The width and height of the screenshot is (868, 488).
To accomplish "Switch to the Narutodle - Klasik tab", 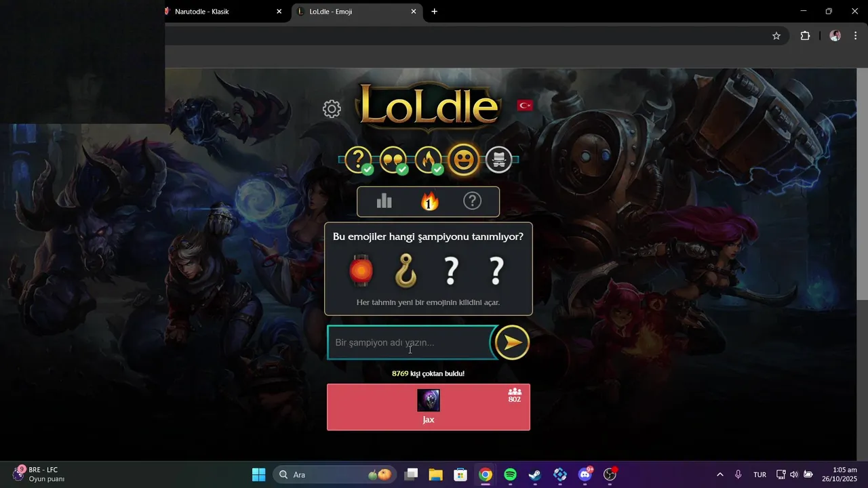I will pos(218,12).
